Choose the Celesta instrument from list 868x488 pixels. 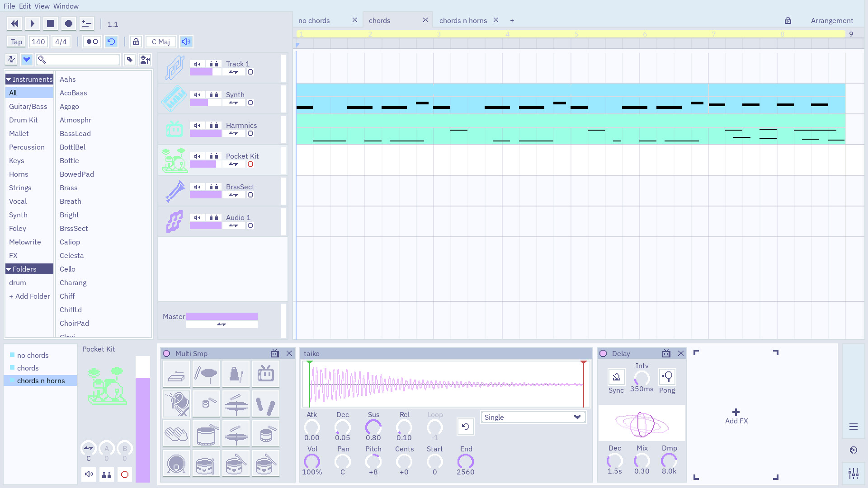(72, 255)
